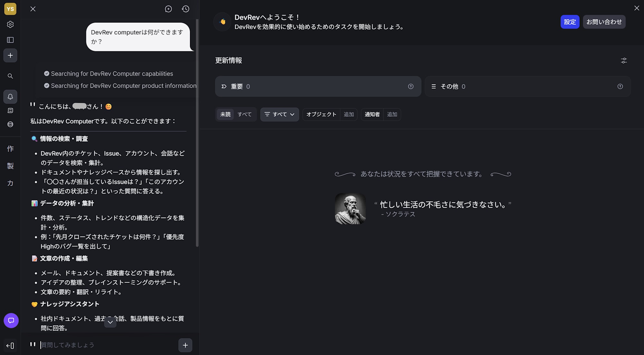Open a new chat in DevRev Computer panel

coord(168,9)
